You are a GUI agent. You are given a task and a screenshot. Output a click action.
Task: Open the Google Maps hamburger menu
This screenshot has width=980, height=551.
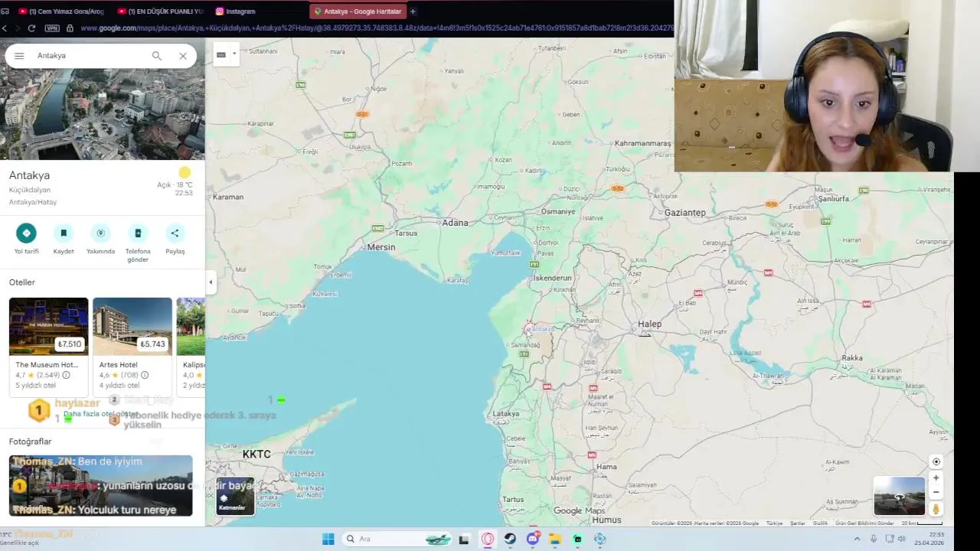pos(19,56)
